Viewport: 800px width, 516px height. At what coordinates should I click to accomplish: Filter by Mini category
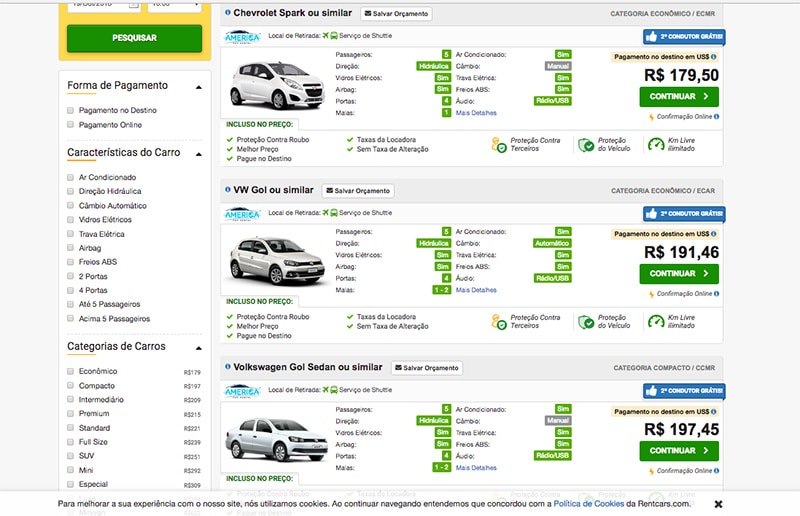(70, 470)
